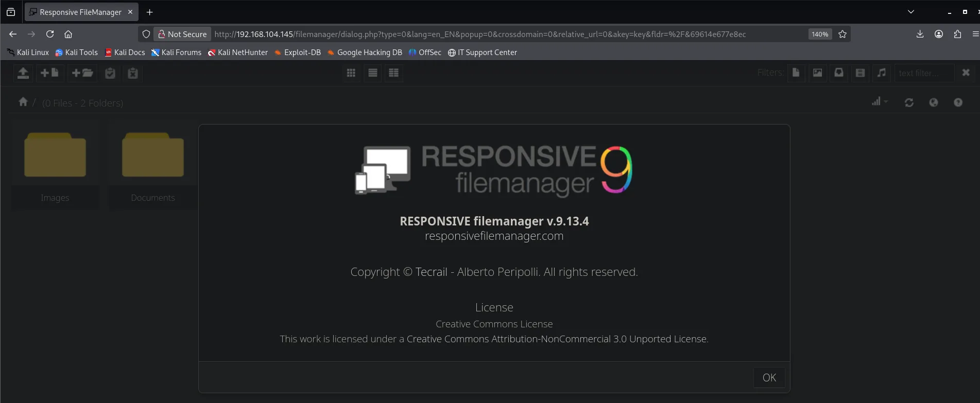980x403 pixels.
Task: Click the paste clipboard icon
Action: [110, 73]
